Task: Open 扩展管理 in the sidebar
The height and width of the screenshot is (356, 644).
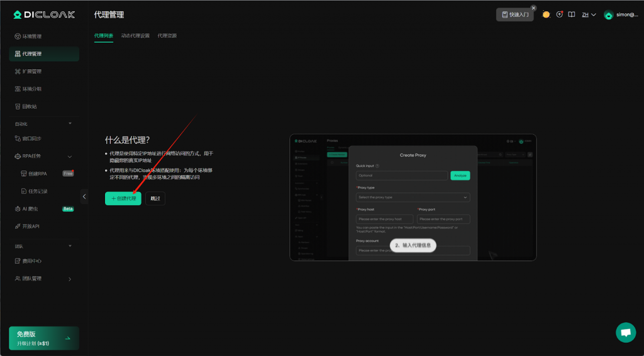Action: click(32, 72)
